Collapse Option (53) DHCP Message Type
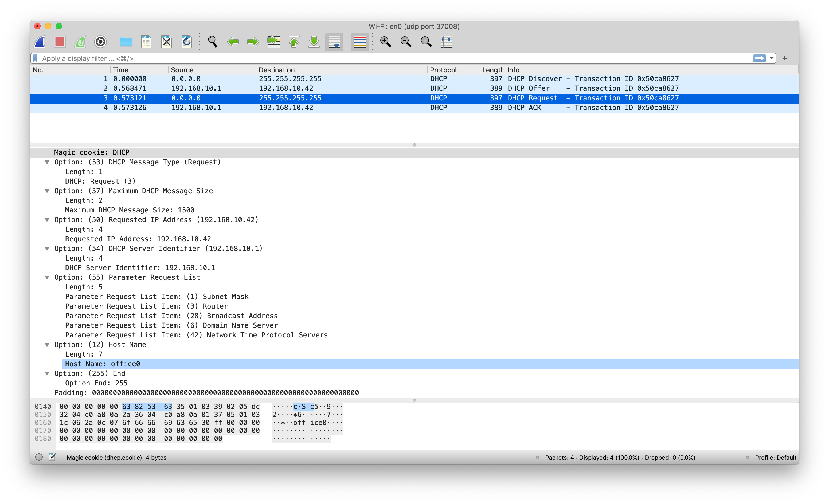The image size is (829, 504). point(47,162)
